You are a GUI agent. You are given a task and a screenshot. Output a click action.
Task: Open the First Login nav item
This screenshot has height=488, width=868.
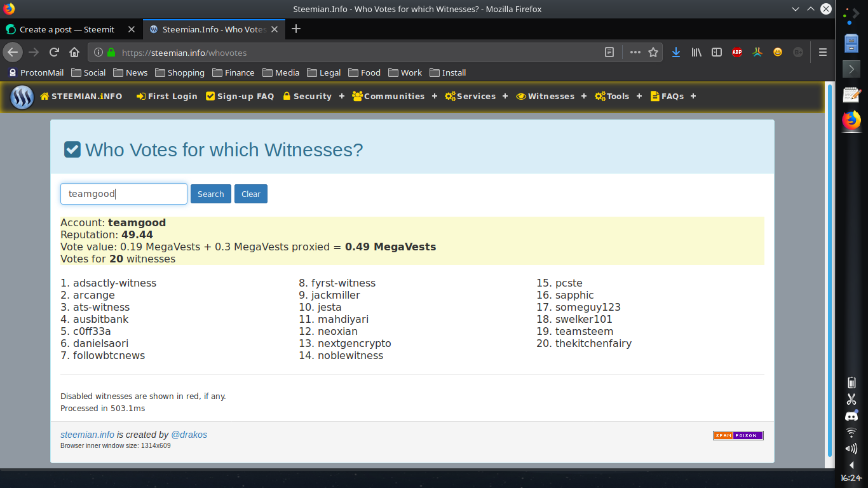(167, 97)
